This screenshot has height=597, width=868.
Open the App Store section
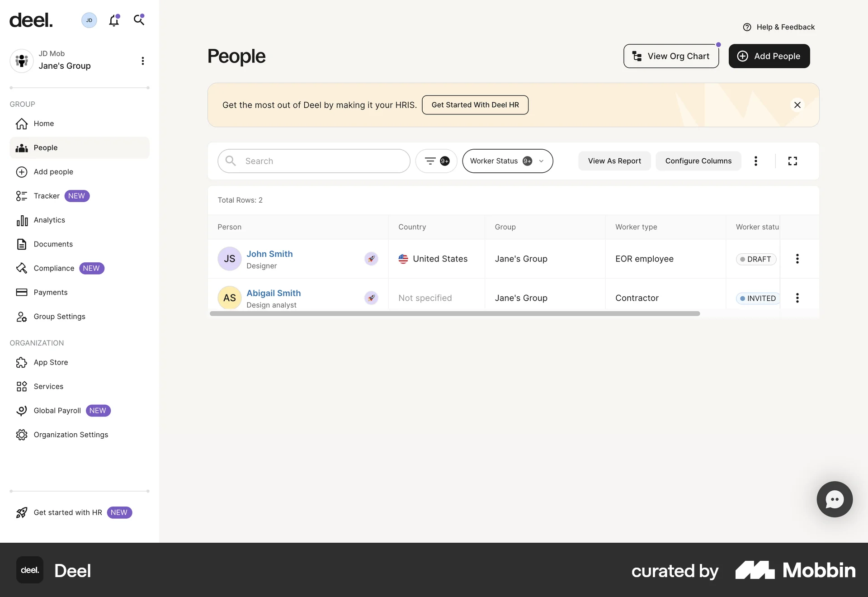tap(51, 362)
